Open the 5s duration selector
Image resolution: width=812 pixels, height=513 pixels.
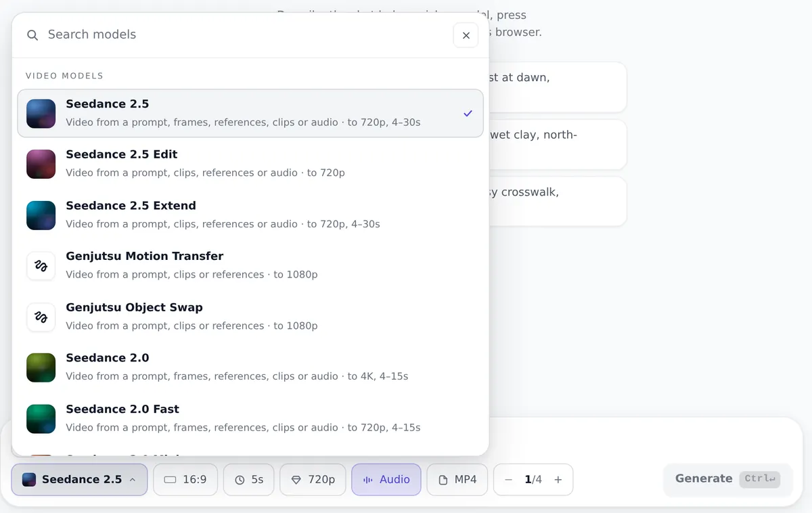[248, 479]
